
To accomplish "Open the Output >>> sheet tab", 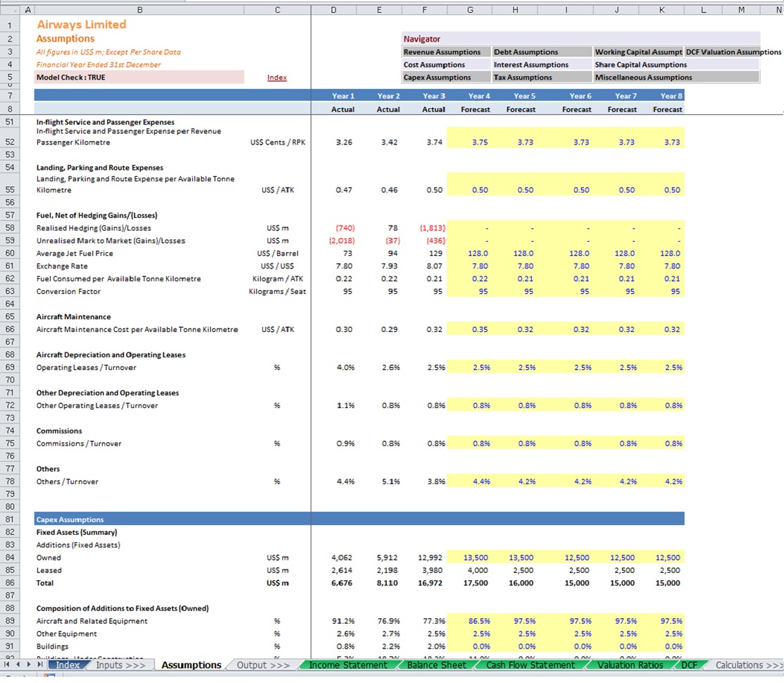I will (263, 665).
